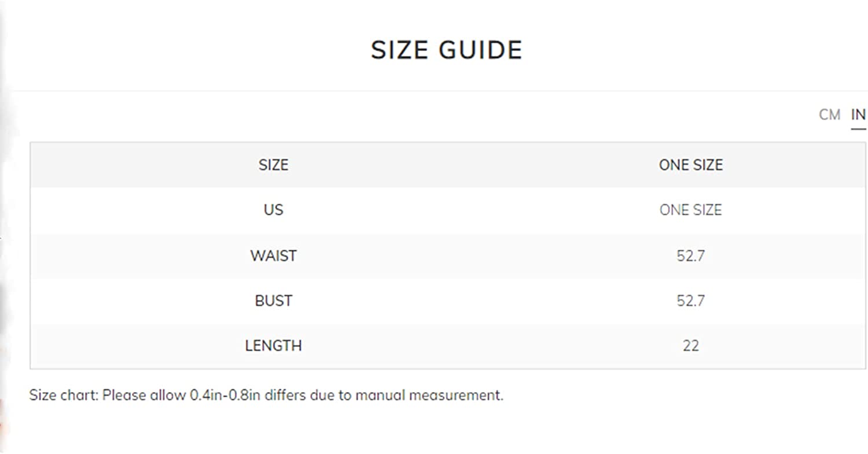The width and height of the screenshot is (868, 454).
Task: Click the word GUIDE in the title
Action: [x=480, y=50]
